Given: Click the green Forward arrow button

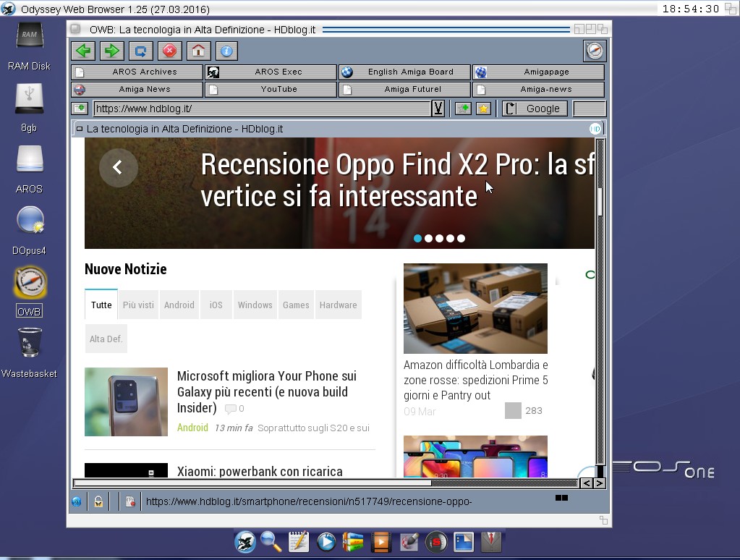Looking at the screenshot, I should 111,51.
